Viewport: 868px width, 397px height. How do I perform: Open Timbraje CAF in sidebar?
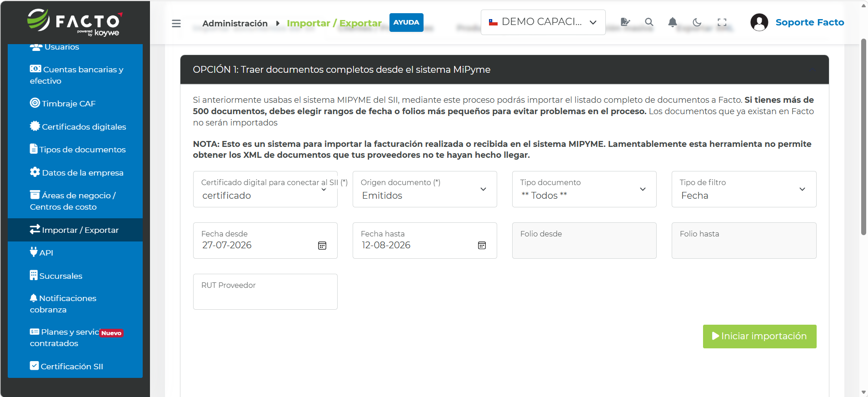pos(75,104)
